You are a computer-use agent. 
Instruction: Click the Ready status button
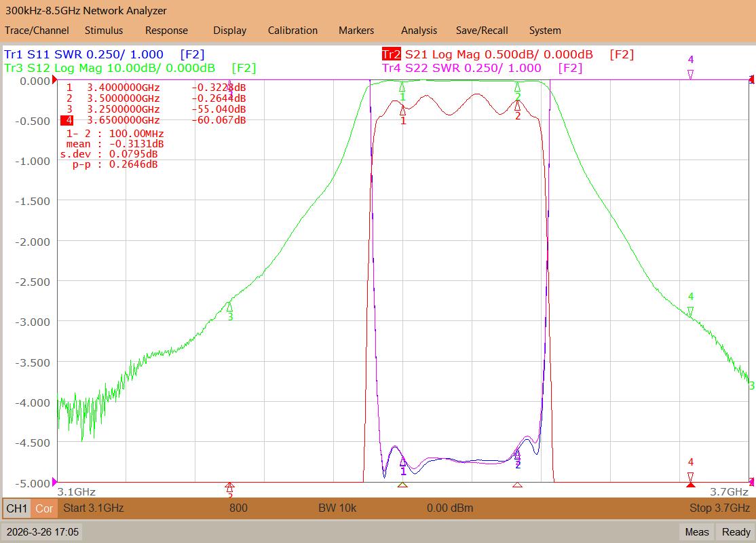(x=736, y=532)
